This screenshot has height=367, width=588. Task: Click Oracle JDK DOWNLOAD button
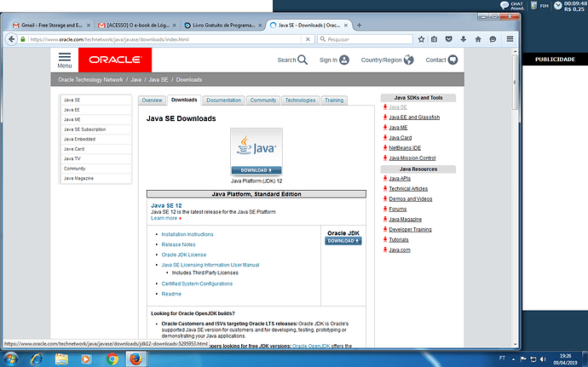click(x=343, y=241)
